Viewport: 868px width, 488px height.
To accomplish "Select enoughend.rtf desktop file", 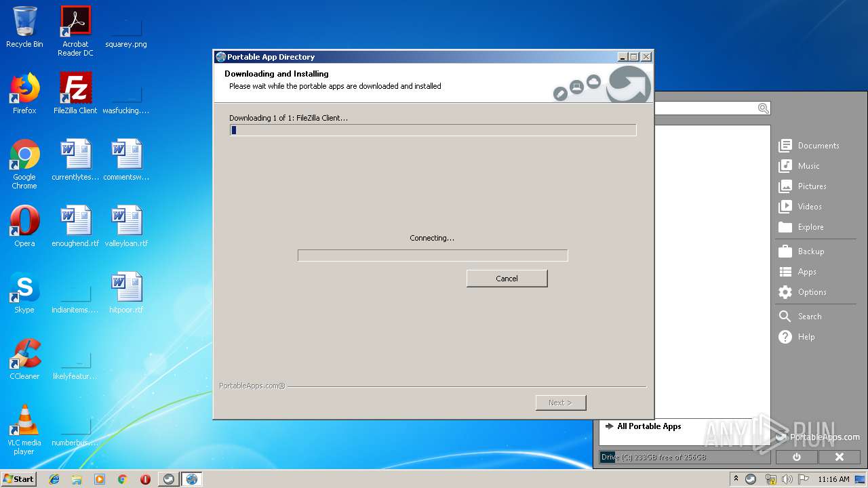I will click(x=75, y=226).
